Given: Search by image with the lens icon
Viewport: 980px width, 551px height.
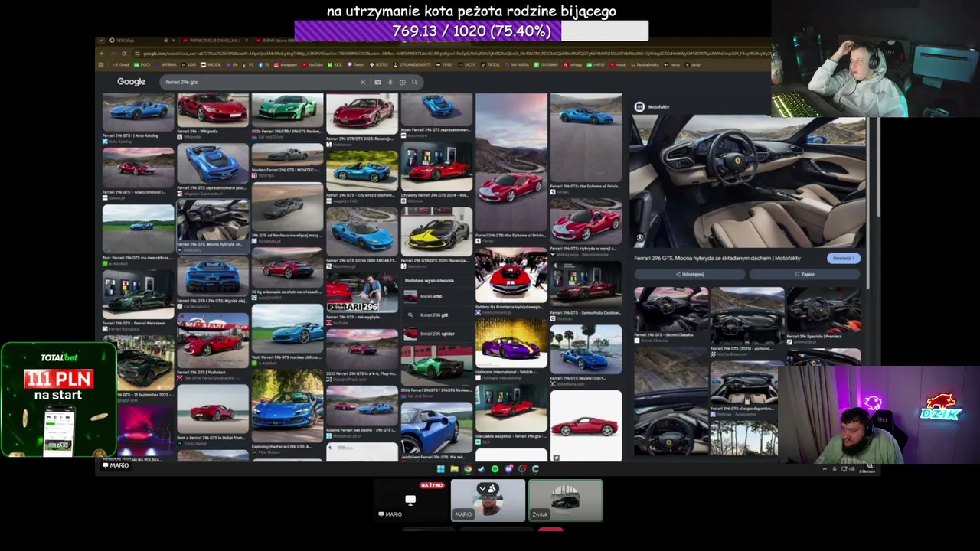Looking at the screenshot, I should coord(402,82).
